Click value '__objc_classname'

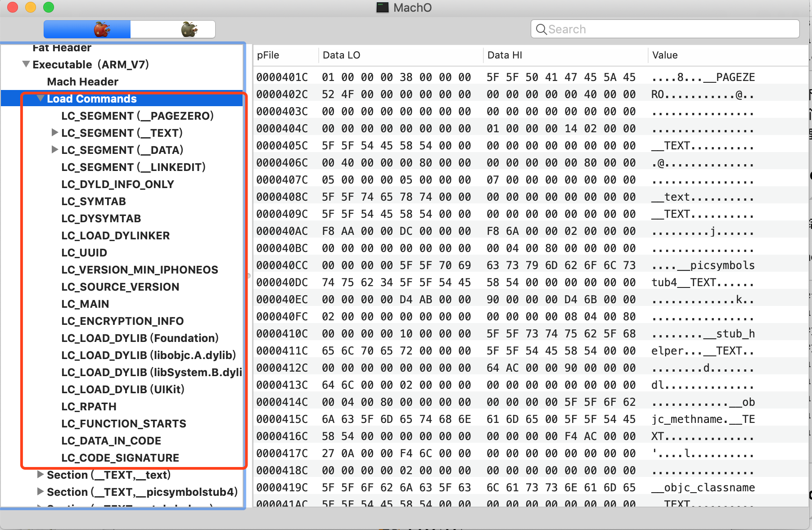[703, 487]
